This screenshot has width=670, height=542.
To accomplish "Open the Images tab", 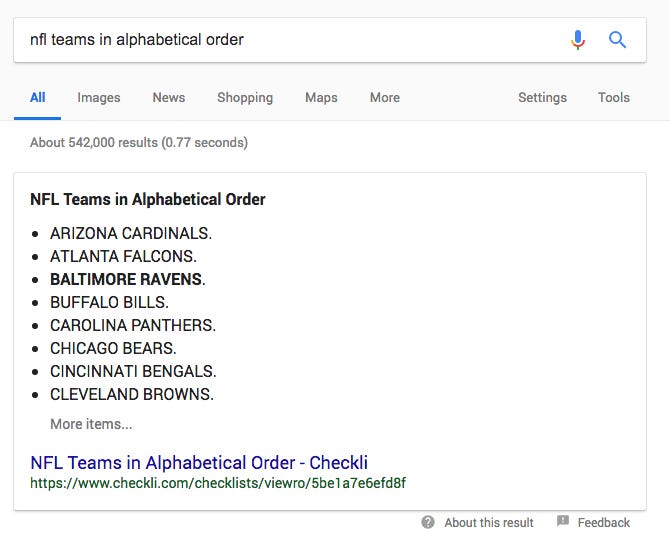I will 99,97.
